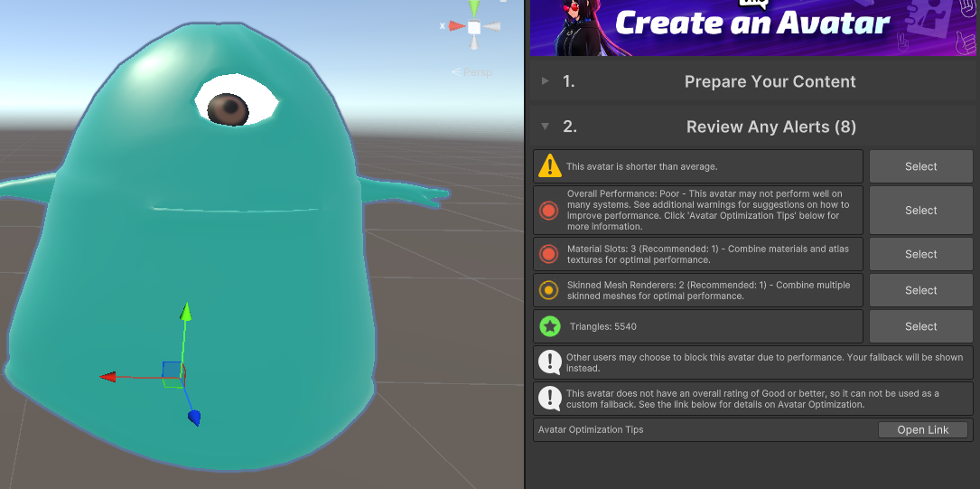Toggle the Persp label under the scene gizmo
This screenshot has width=980, height=489.
point(475,72)
